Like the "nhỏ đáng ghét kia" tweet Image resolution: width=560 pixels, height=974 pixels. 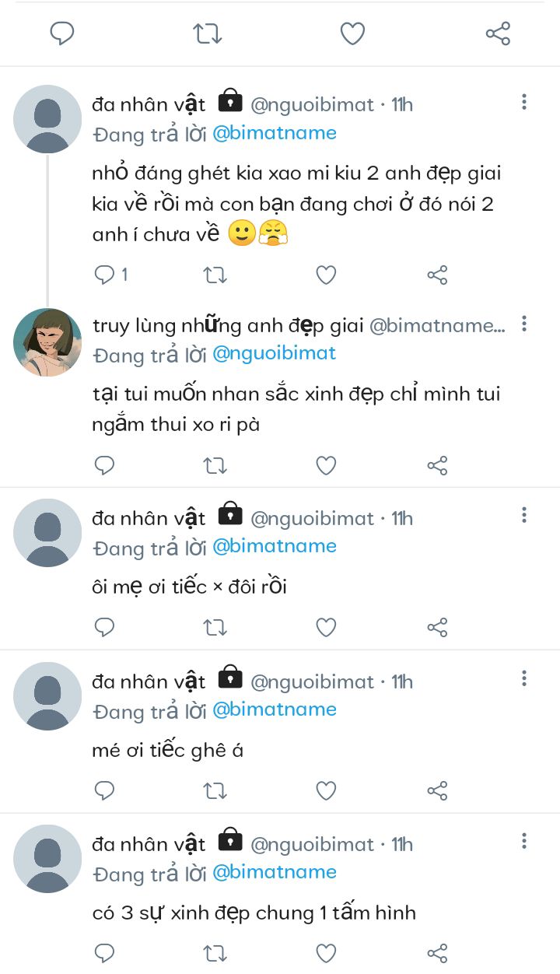pyautogui.click(x=326, y=275)
